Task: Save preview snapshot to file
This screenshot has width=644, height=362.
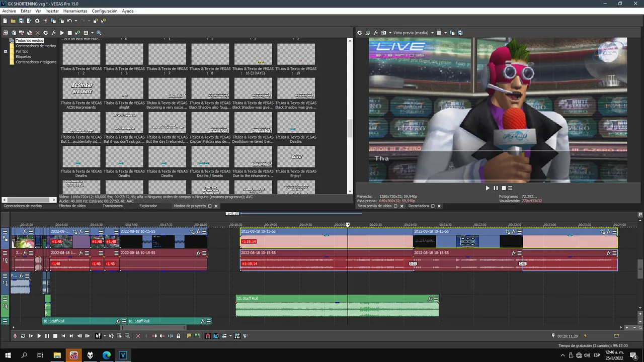Action: pyautogui.click(x=460, y=33)
